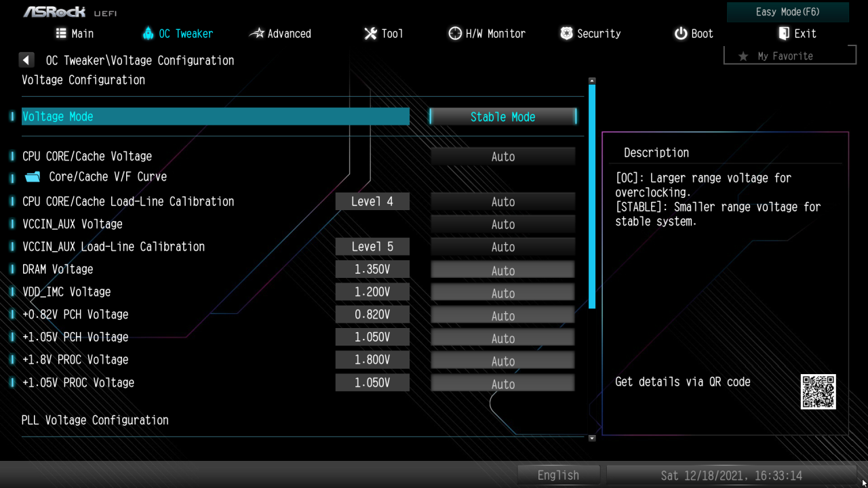Click the scrollbar up arrow

tap(592, 80)
